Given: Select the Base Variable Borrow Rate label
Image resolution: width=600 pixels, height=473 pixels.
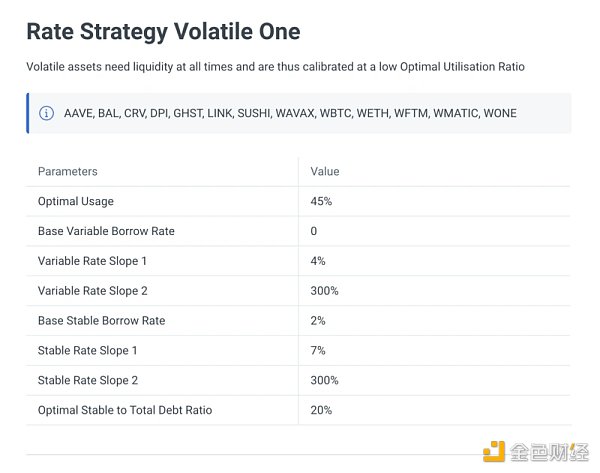Looking at the screenshot, I should click(106, 231).
